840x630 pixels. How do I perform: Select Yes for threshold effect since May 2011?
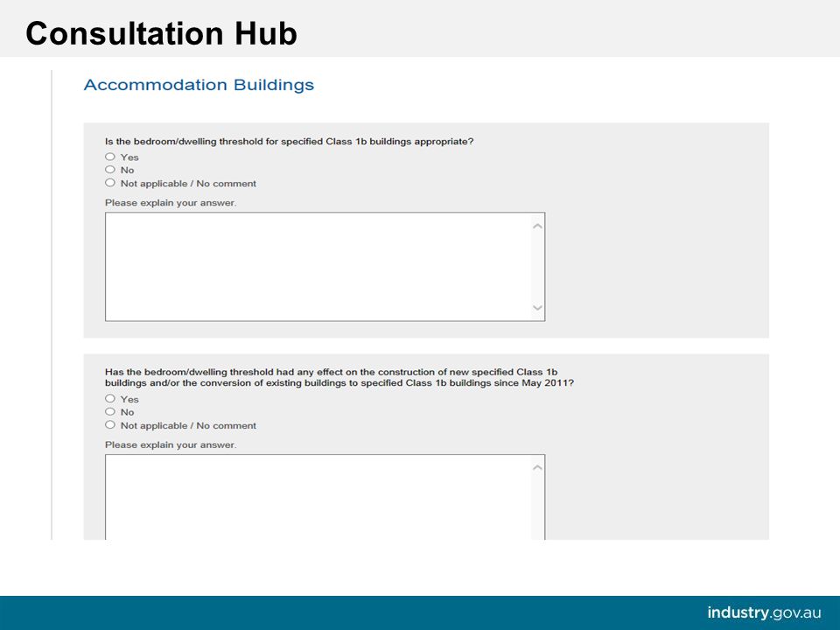(x=110, y=399)
